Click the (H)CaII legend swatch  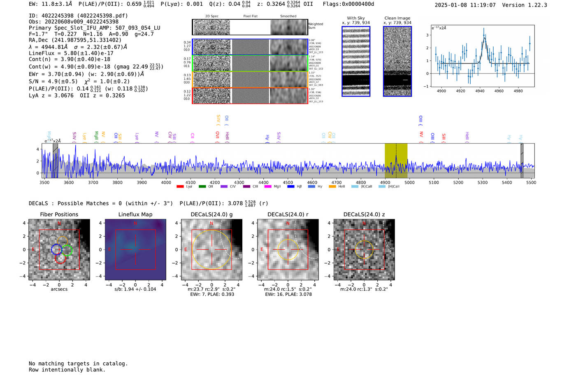[x=382, y=186]
